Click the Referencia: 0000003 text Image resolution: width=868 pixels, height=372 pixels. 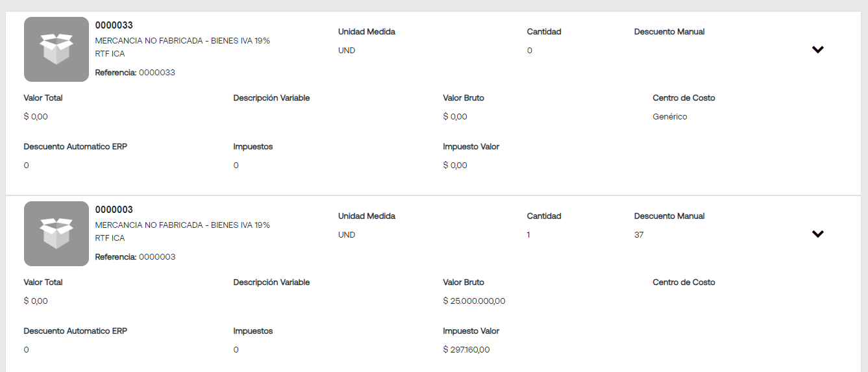pyautogui.click(x=135, y=257)
